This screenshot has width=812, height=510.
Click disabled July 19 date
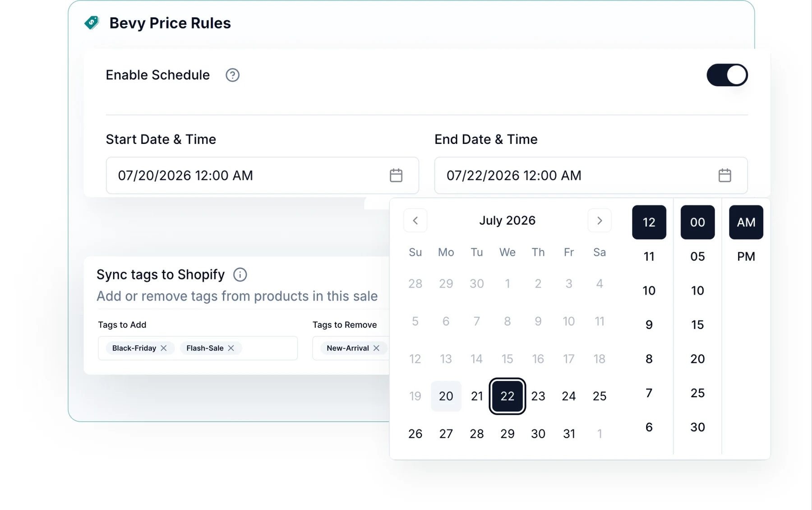pos(415,396)
